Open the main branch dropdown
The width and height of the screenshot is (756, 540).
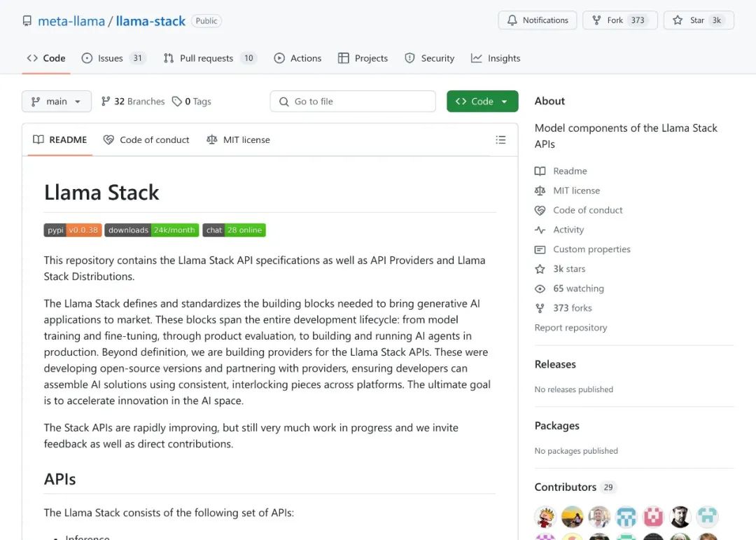pyautogui.click(x=57, y=102)
